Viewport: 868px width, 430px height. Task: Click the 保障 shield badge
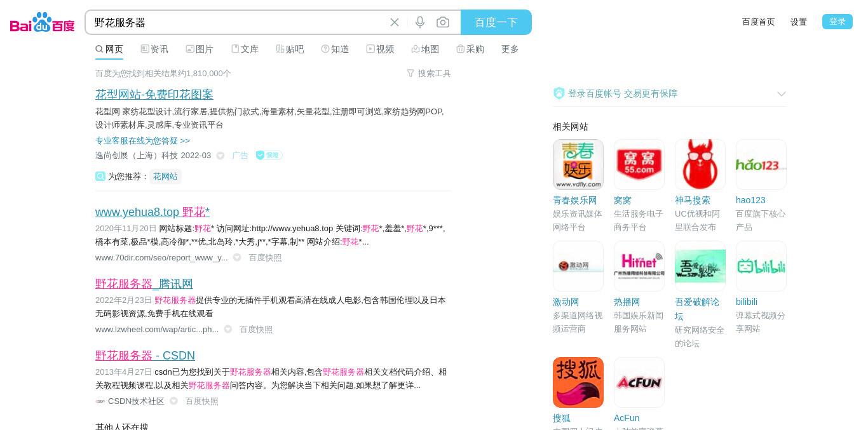coord(269,155)
